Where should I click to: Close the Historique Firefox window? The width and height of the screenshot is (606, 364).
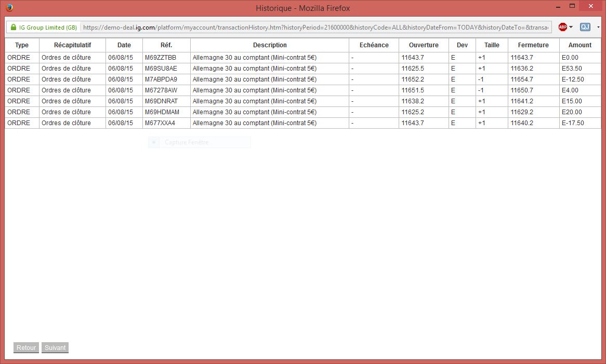[590, 6]
